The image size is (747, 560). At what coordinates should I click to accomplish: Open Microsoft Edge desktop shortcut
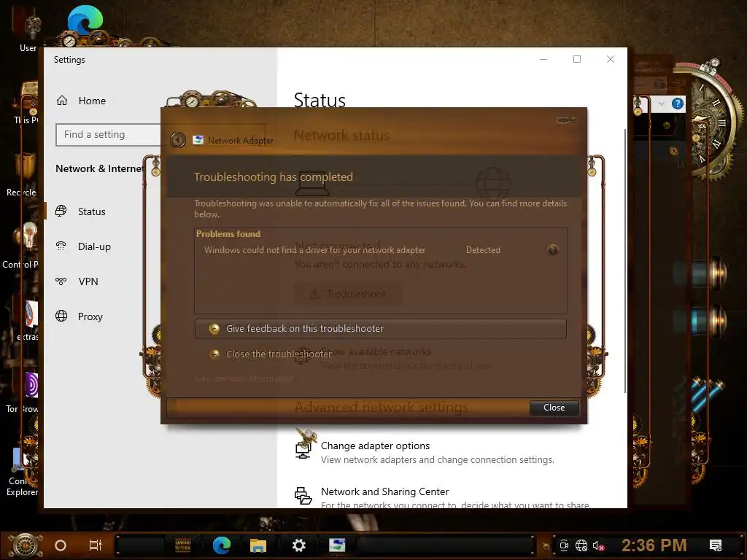point(85,20)
